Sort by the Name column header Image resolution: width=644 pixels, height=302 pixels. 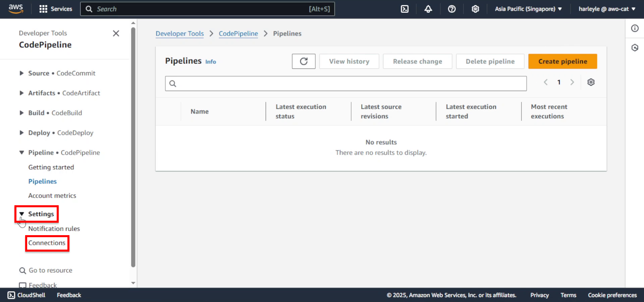pos(200,112)
